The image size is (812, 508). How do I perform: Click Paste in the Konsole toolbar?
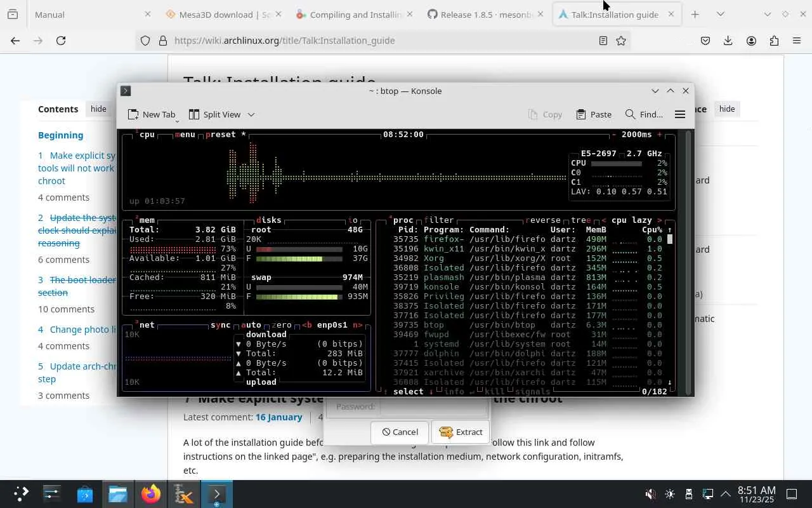point(594,114)
